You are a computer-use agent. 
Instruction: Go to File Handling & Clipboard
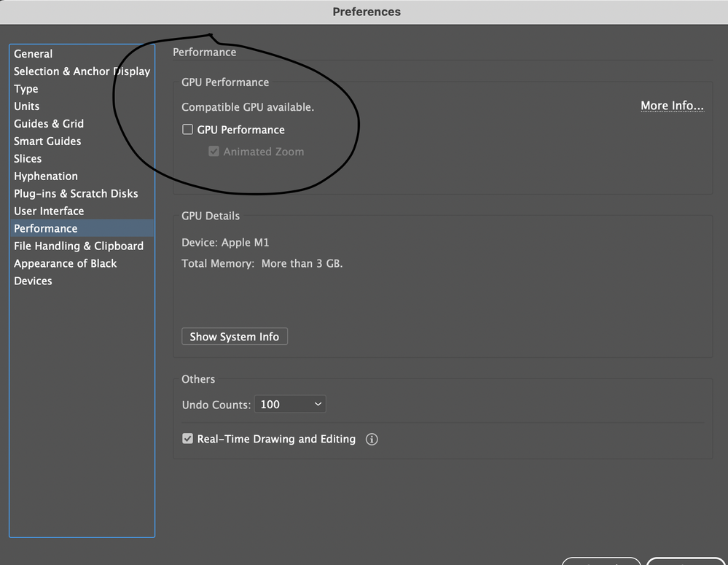[79, 246]
